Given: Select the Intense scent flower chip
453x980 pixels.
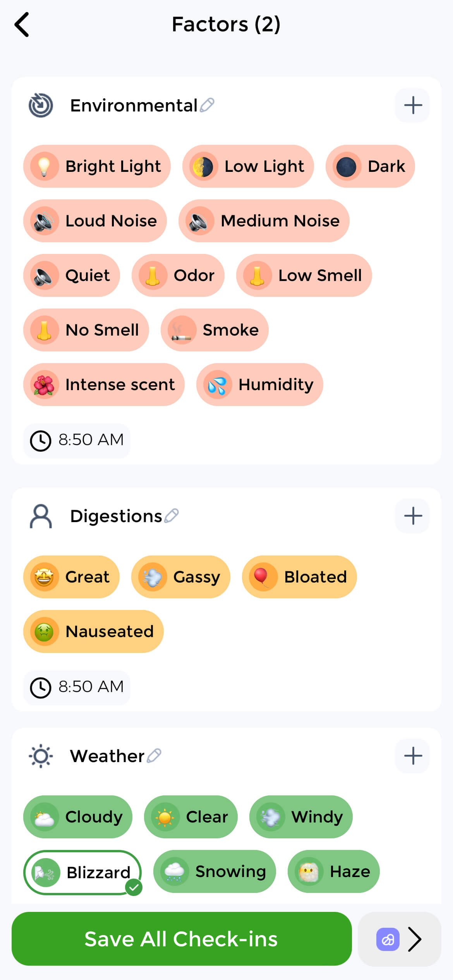Looking at the screenshot, I should (104, 384).
